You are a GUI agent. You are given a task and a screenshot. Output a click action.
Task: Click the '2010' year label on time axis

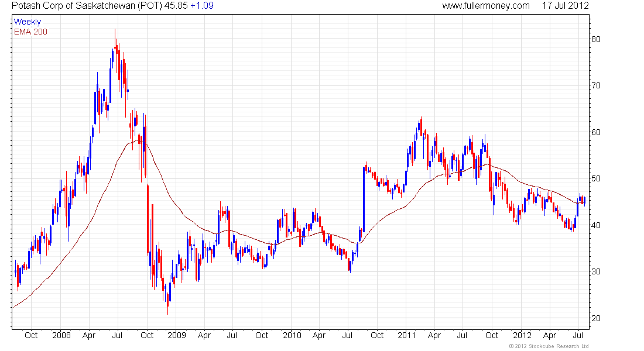point(292,335)
